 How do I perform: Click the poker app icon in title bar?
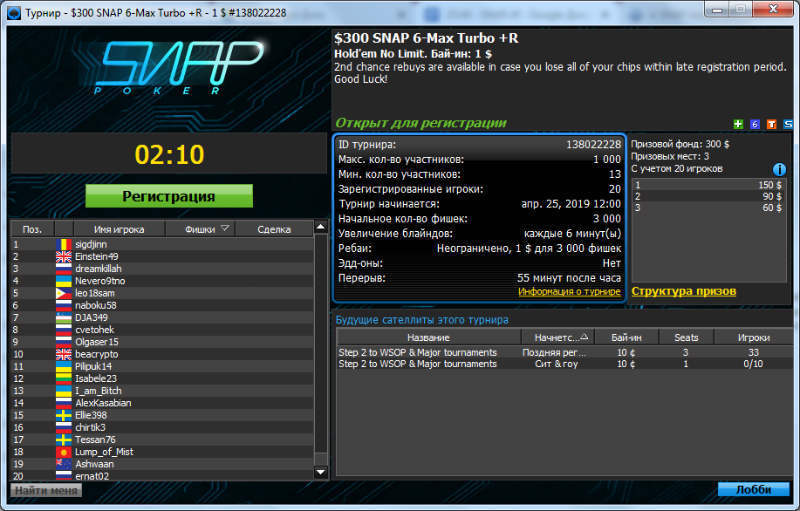tap(14, 9)
